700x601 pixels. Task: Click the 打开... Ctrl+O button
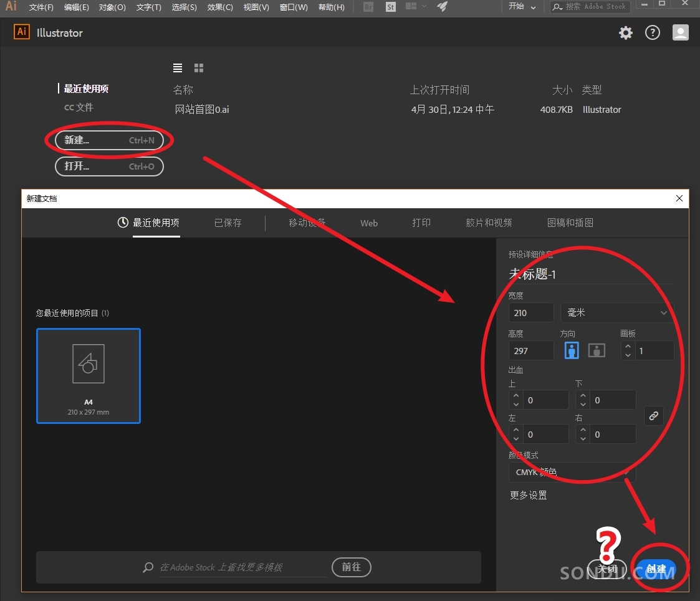[109, 166]
